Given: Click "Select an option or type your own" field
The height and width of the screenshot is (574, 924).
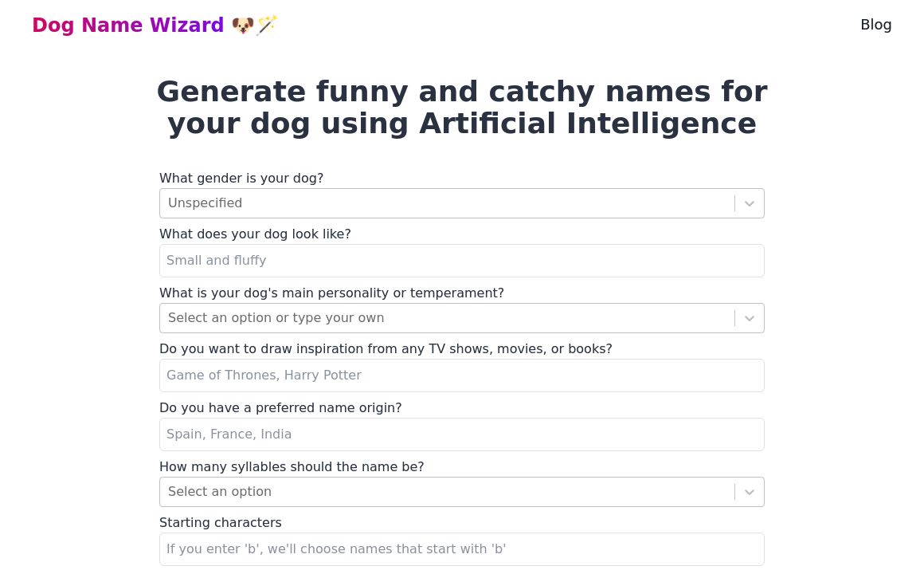Looking at the screenshot, I should (x=276, y=318).
